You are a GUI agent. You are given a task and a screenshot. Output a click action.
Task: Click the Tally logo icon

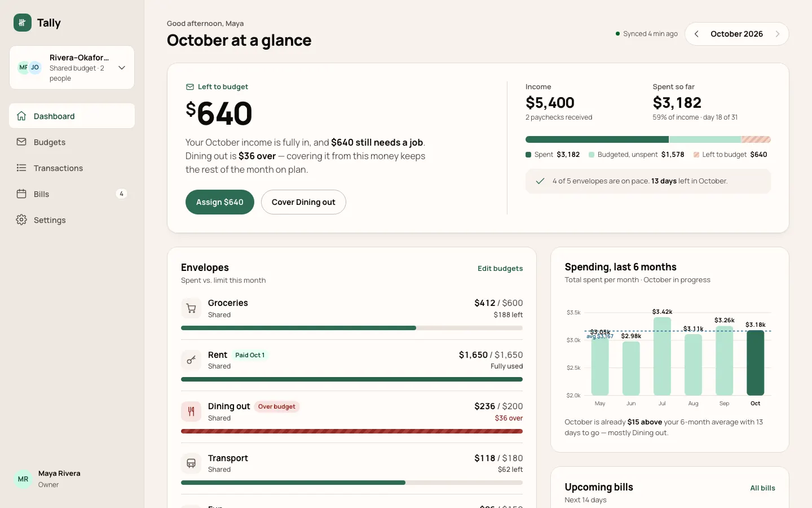pos(23,23)
